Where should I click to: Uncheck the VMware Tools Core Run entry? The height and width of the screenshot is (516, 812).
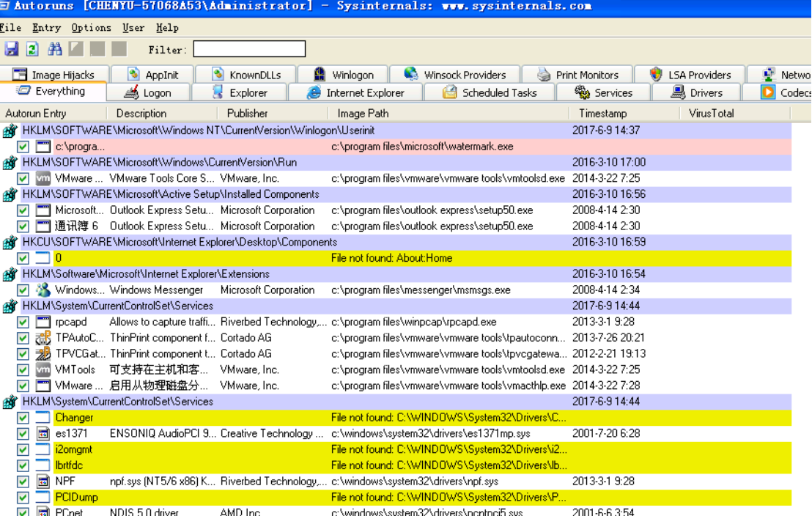tap(23, 179)
